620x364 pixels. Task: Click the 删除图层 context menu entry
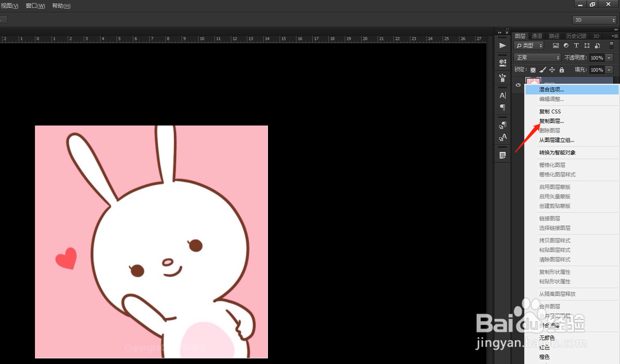point(572,131)
